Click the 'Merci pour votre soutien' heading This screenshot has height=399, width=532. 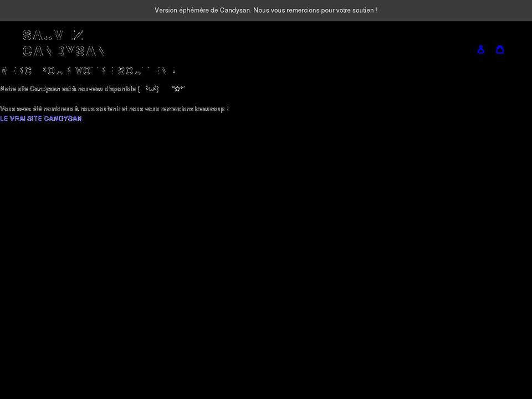88,70
